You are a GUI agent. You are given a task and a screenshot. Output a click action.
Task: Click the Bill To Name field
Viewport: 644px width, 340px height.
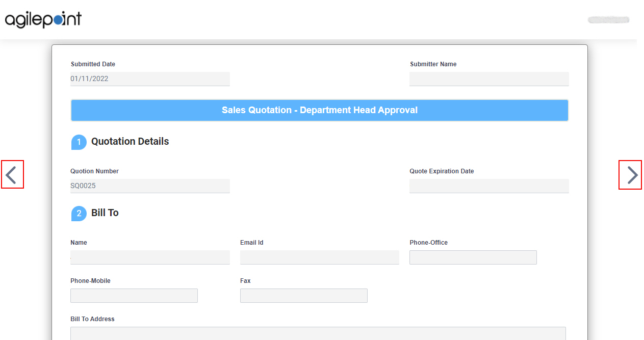[150, 257]
